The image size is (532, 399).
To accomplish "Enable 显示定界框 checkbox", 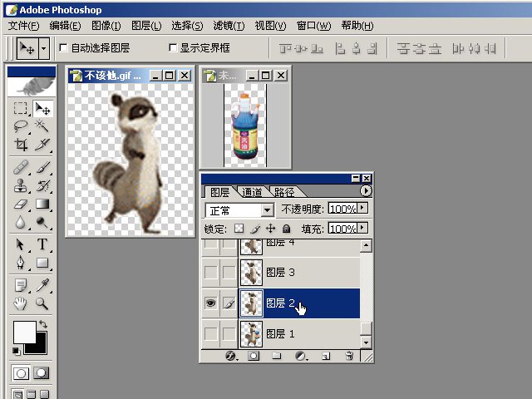I will tap(173, 48).
